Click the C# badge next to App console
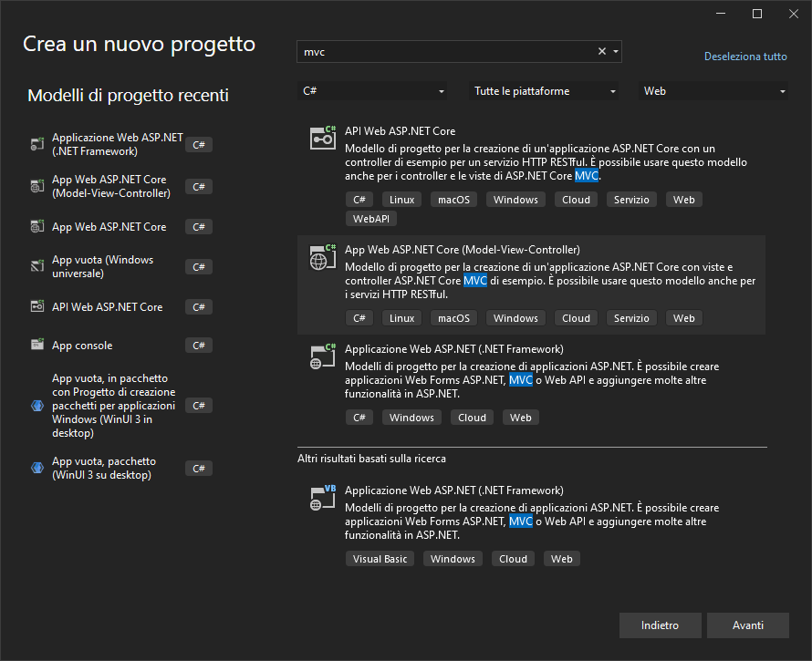Image resolution: width=812 pixels, height=661 pixels. click(x=199, y=346)
